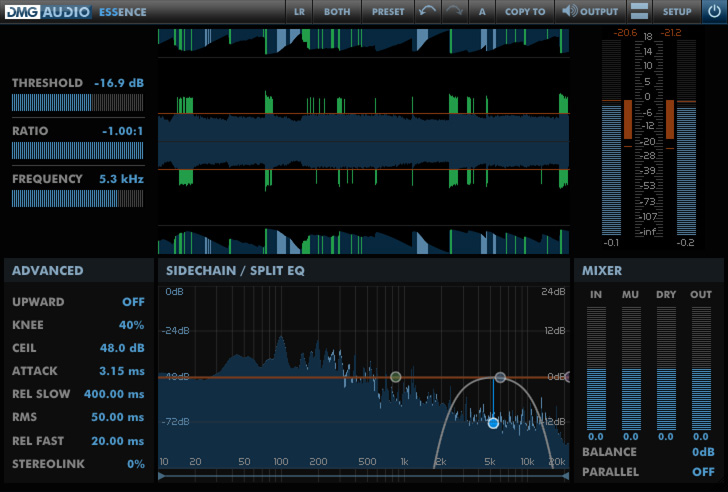Click the redo arrow icon
728x492 pixels.
454,12
